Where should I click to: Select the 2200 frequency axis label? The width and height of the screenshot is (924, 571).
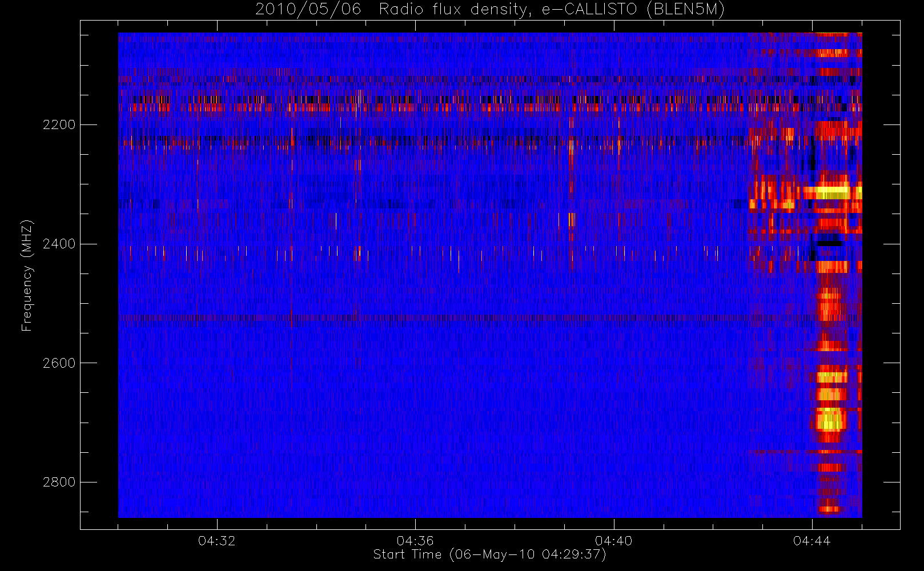[59, 125]
